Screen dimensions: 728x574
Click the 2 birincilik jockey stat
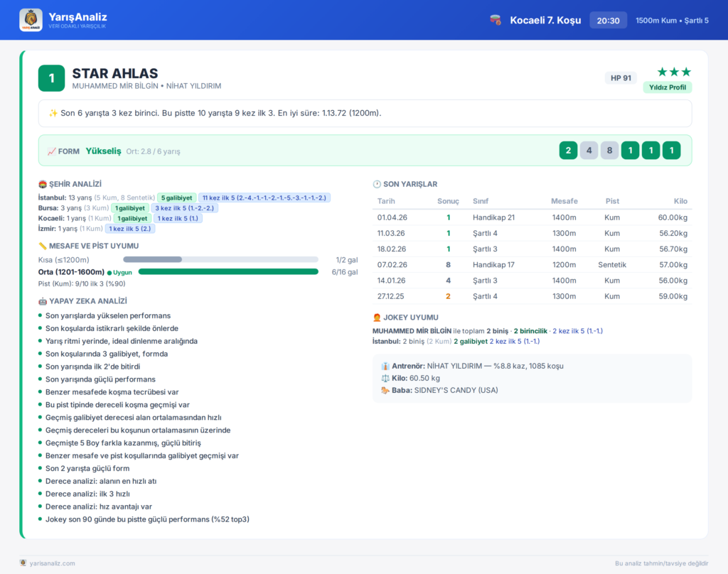coord(530,331)
